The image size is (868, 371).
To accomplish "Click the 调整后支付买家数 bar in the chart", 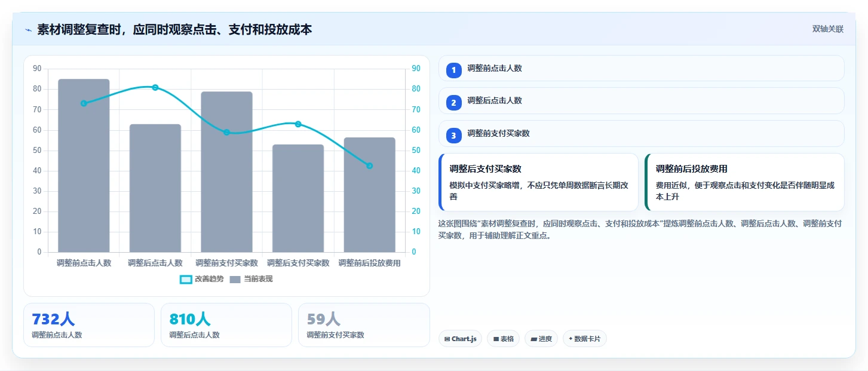I will point(298,198).
